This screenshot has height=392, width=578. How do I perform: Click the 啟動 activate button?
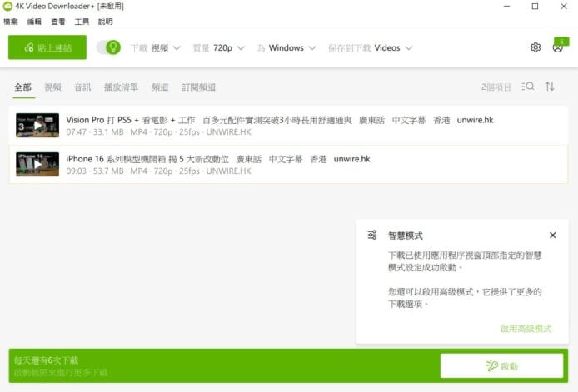tap(501, 365)
